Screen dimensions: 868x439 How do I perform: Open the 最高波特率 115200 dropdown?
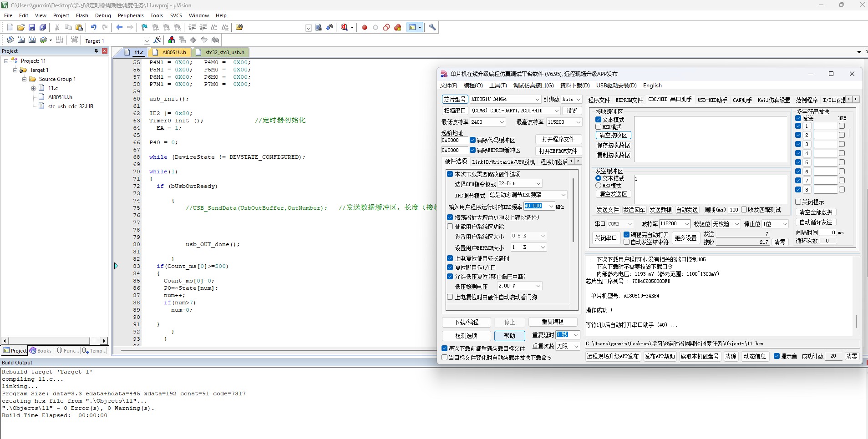click(x=564, y=122)
